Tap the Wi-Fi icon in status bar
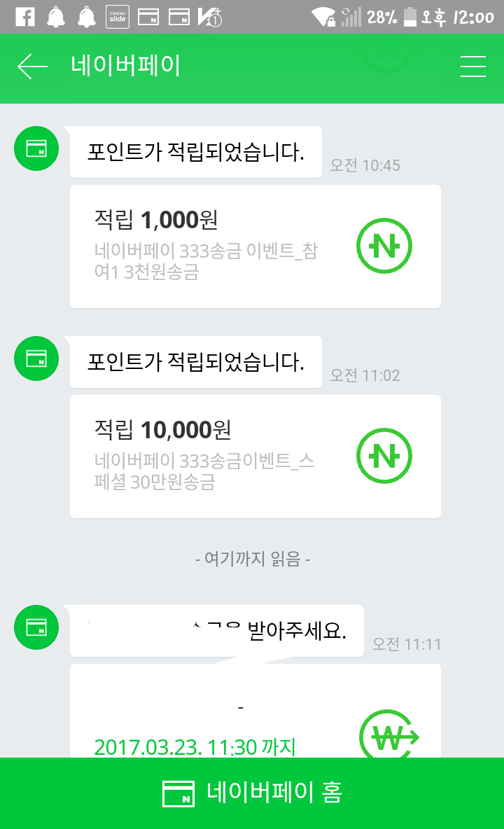The width and height of the screenshot is (504, 829). point(324,17)
